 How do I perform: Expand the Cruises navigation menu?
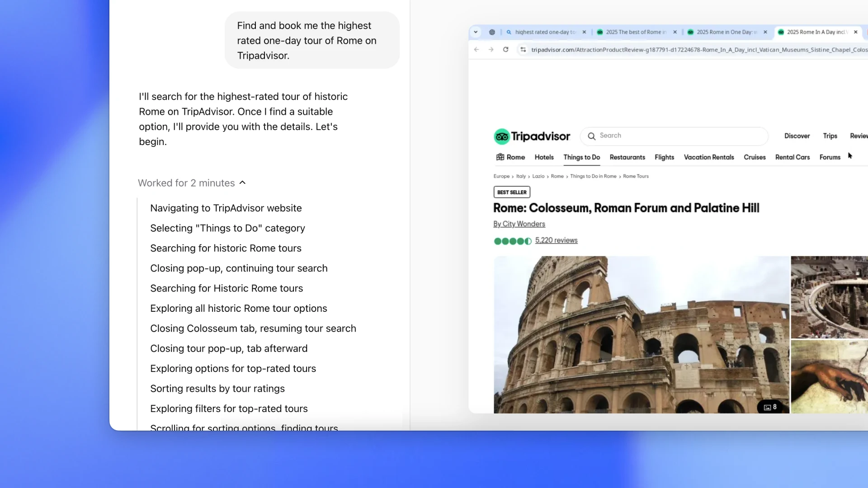[x=755, y=157]
